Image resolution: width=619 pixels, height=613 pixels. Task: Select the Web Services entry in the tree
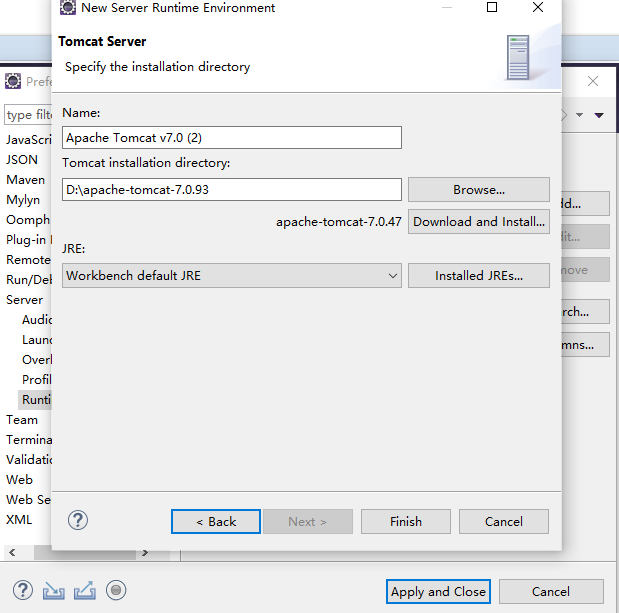29,500
